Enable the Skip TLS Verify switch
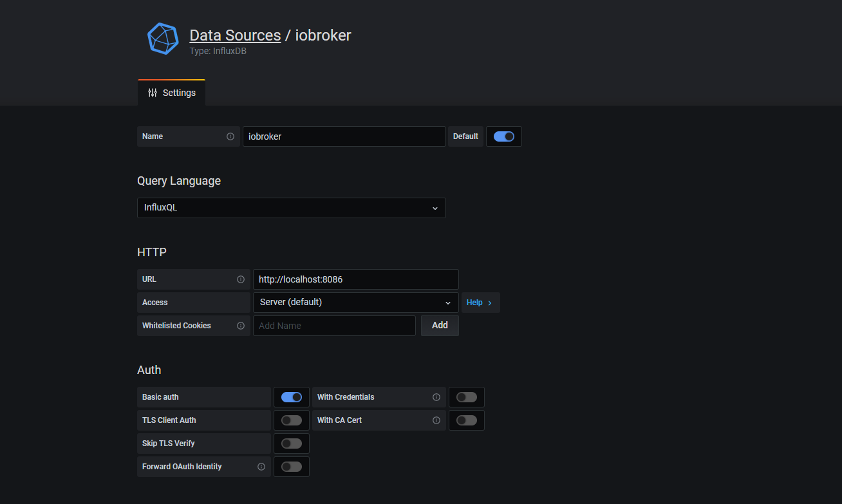Screen dimensions: 842x504 [292, 443]
